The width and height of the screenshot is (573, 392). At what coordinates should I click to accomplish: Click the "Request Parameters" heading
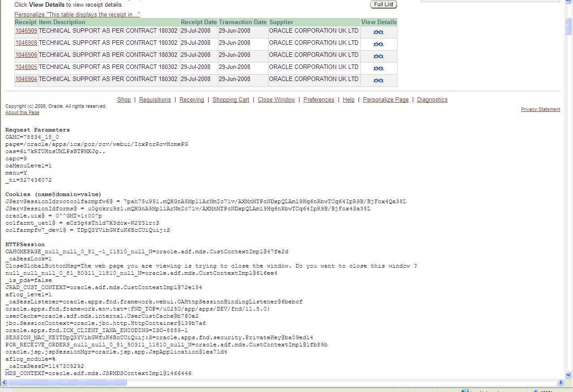pos(38,130)
